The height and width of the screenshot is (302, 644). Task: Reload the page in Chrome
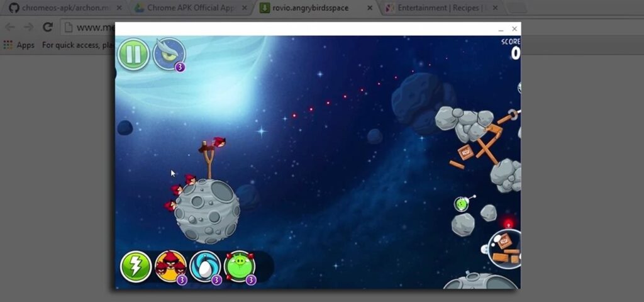(x=48, y=27)
